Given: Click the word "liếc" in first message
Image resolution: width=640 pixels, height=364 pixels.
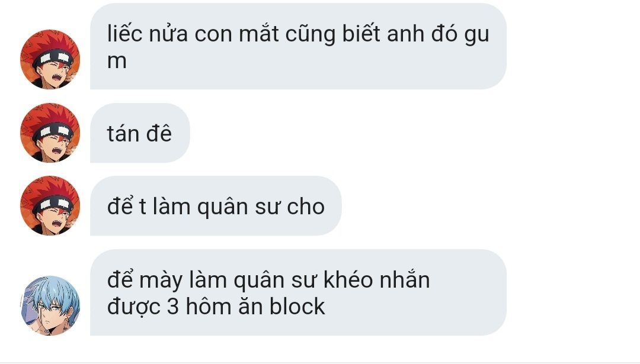Looking at the screenshot, I should tap(124, 33).
